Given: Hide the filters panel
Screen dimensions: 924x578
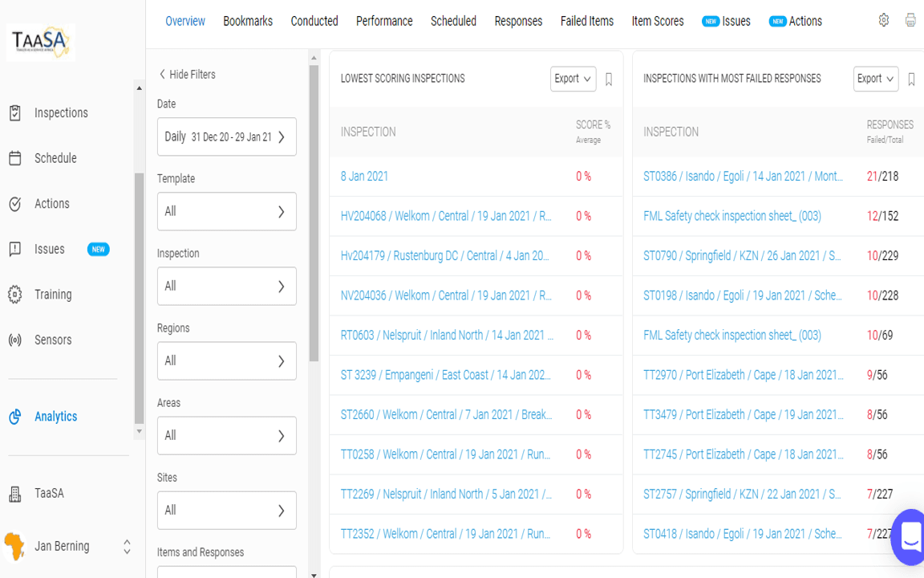Looking at the screenshot, I should pos(187,75).
